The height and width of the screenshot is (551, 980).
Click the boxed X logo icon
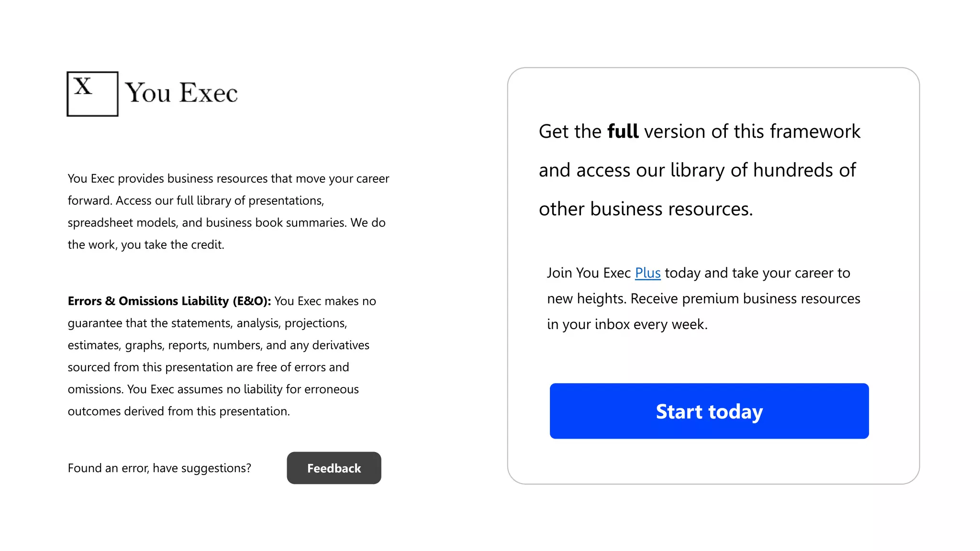pyautogui.click(x=92, y=94)
